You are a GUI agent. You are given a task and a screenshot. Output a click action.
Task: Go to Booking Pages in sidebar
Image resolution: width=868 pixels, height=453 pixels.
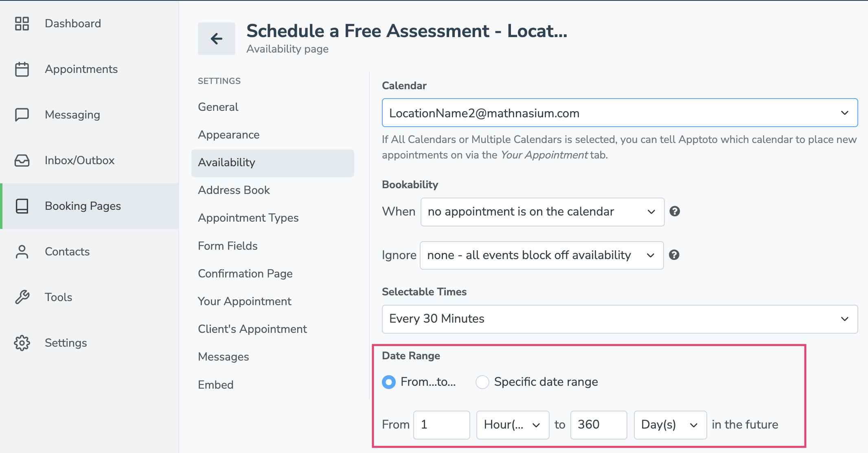pos(89,206)
